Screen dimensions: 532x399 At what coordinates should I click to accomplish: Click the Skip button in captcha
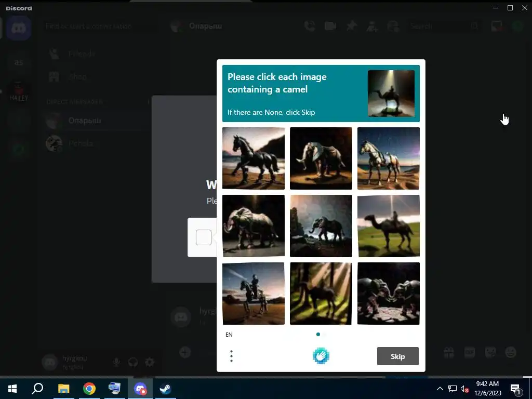point(397,356)
